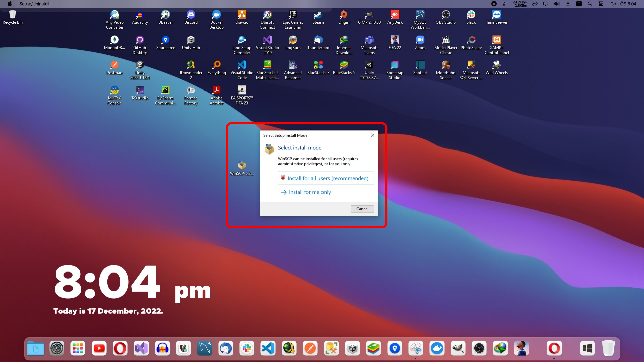
Task: Select the Ubisoft Connect desktop icon
Action: (268, 20)
